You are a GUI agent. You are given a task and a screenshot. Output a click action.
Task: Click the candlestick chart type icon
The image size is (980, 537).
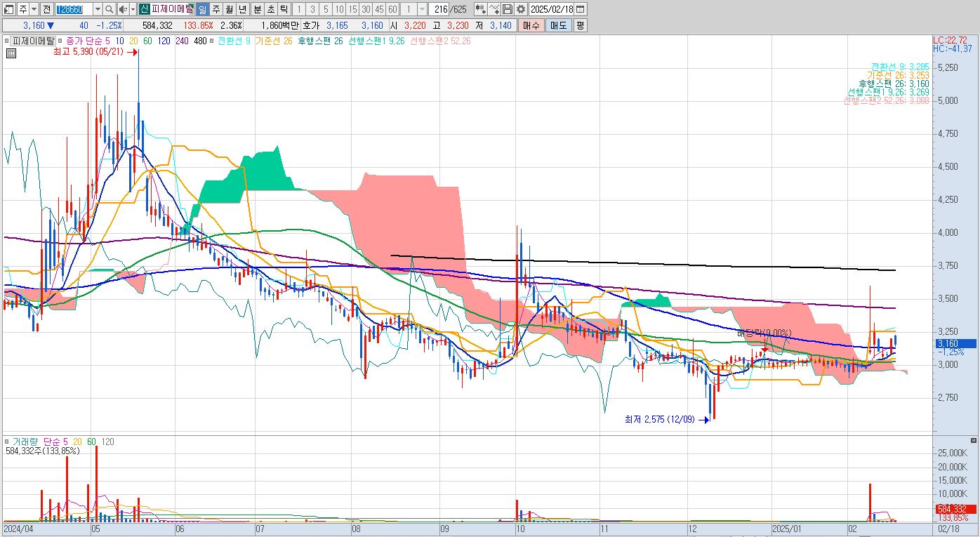480,9
